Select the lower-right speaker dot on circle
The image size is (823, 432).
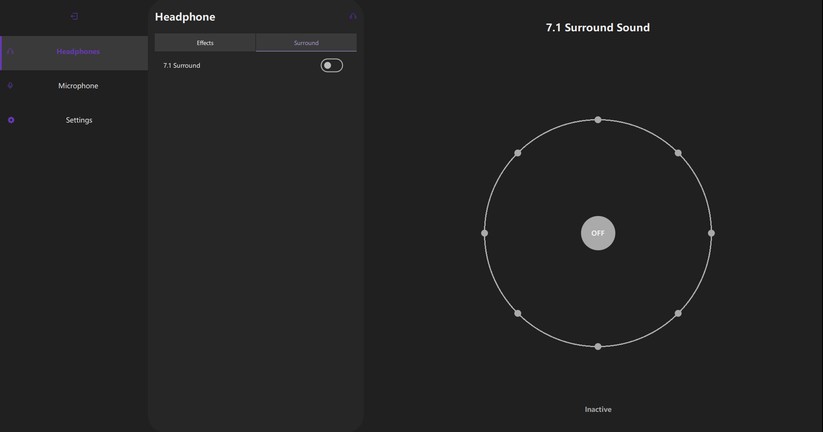[x=678, y=313]
